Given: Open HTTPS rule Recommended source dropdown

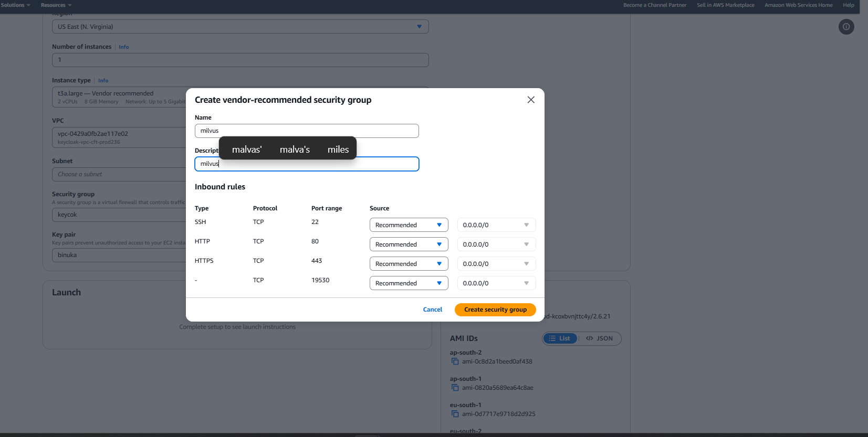Looking at the screenshot, I should click(x=409, y=264).
